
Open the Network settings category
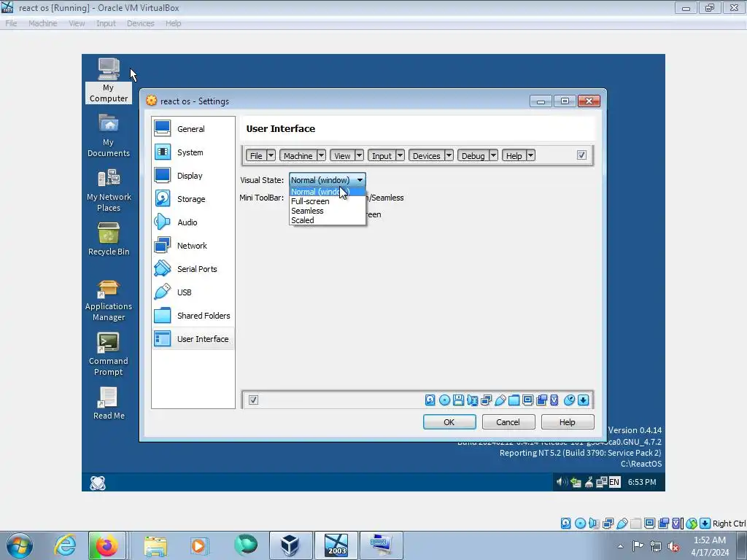pos(193,246)
